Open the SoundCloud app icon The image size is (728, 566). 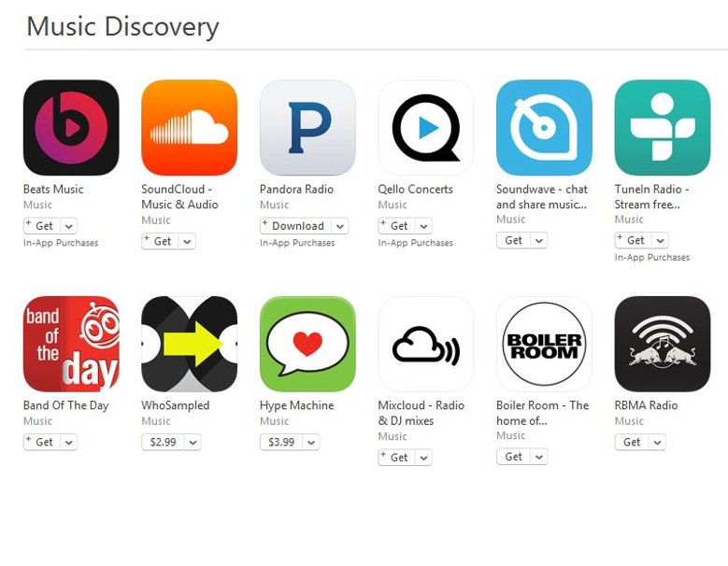click(x=190, y=128)
